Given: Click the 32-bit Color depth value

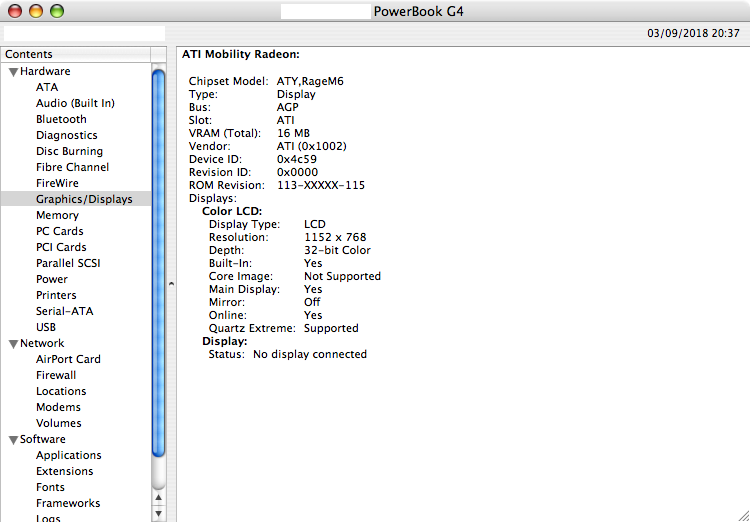Looking at the screenshot, I should point(337,250).
